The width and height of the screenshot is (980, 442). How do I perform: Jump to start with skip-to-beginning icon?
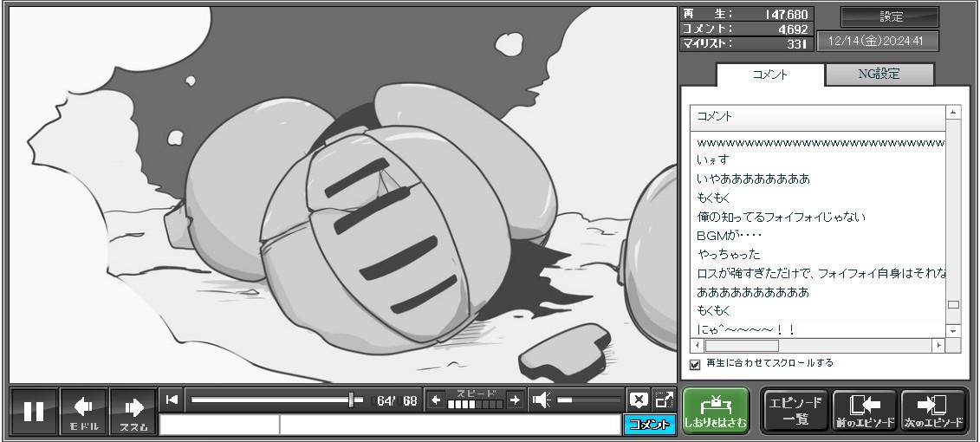click(x=172, y=400)
